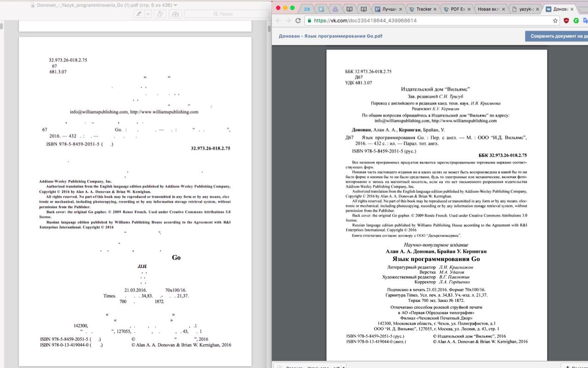Click the PDF document icon in Preview title
588x368 pixels.
tap(32, 5)
